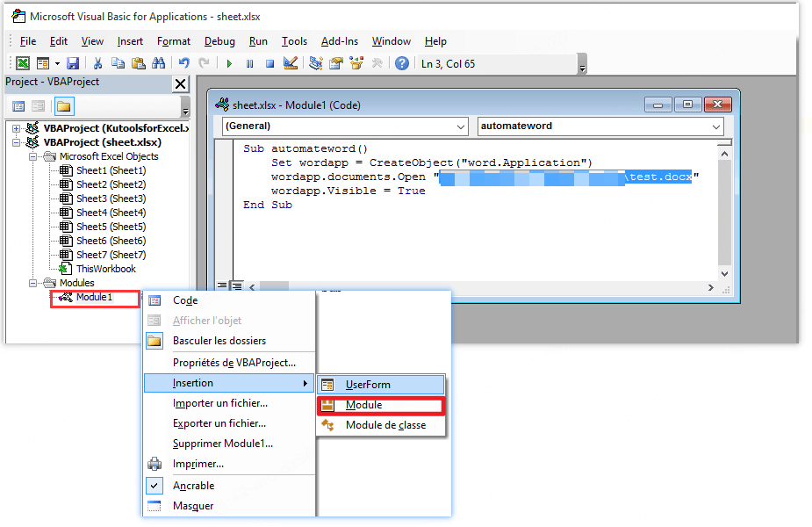
Task: Collapse VBAProject (sheet.xlsx) tree node
Action: click(17, 142)
